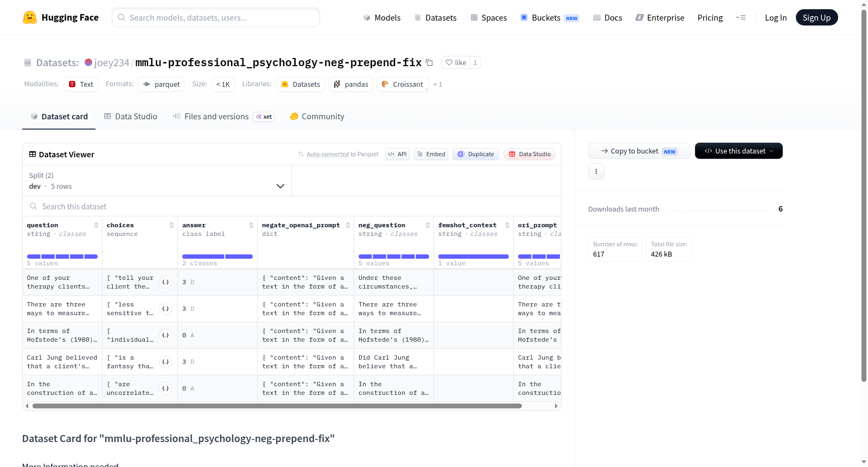Open Buckets in the top navigation
868x467 pixels.
coord(550,17)
